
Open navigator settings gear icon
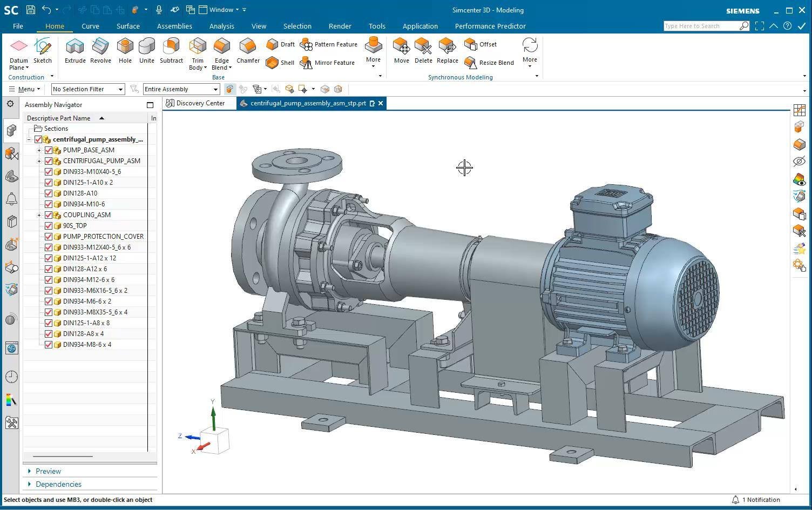10,104
